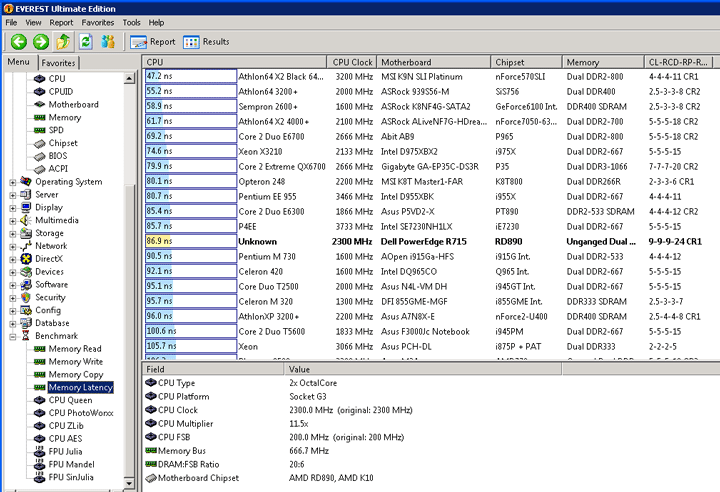Select ACPI in the sidebar
720x492 pixels.
(58, 169)
